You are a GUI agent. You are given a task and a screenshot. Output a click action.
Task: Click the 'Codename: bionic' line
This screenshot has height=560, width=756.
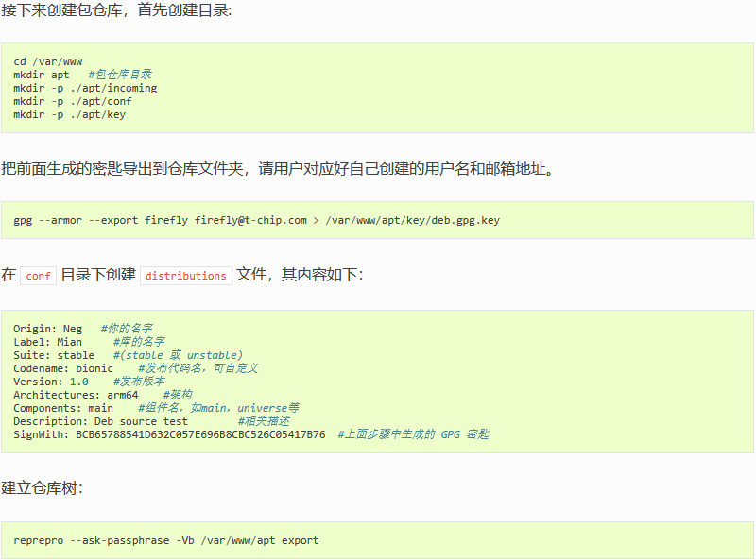tap(63, 368)
